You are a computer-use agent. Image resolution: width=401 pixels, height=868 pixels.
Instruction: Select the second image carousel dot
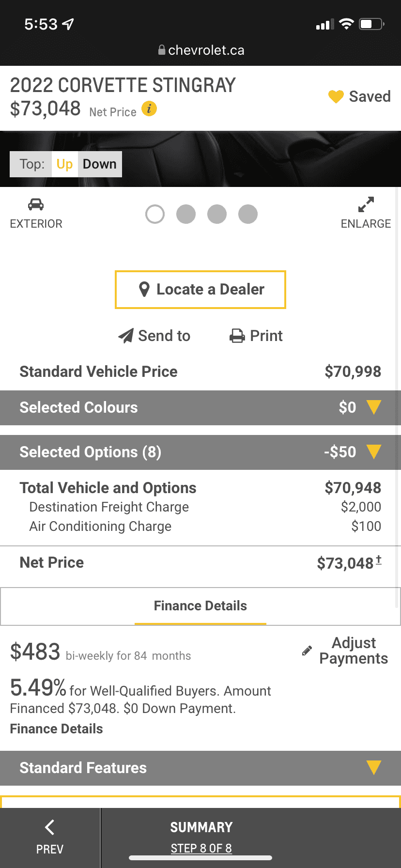[x=186, y=214]
